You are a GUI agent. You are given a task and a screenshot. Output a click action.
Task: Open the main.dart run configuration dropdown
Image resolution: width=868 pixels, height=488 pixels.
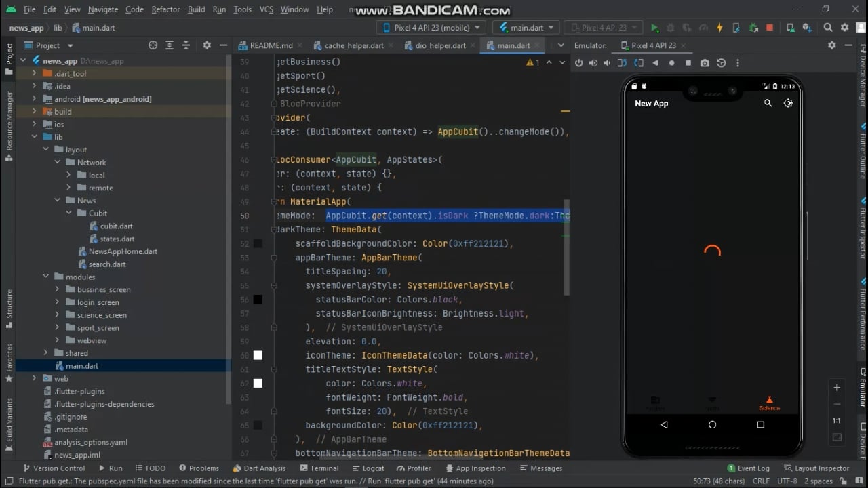click(527, 28)
